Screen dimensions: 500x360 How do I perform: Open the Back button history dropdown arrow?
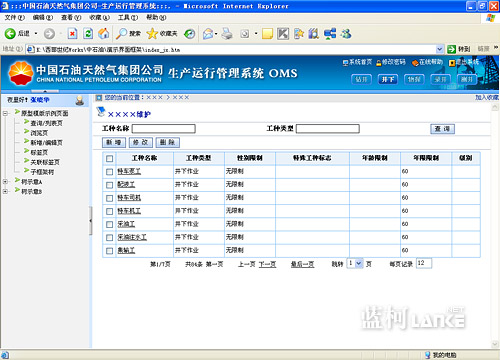point(36,33)
